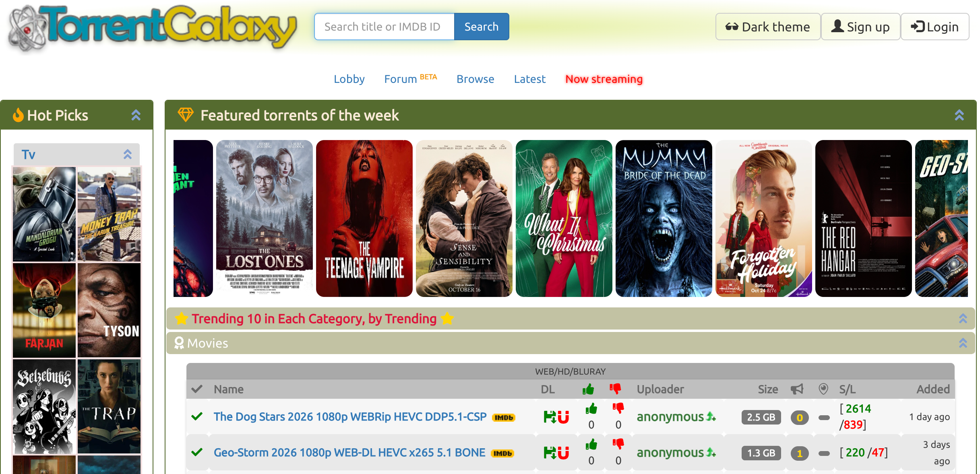This screenshot has height=474, width=980.
Task: Click checkmark on The Dog Stars row
Action: (197, 416)
